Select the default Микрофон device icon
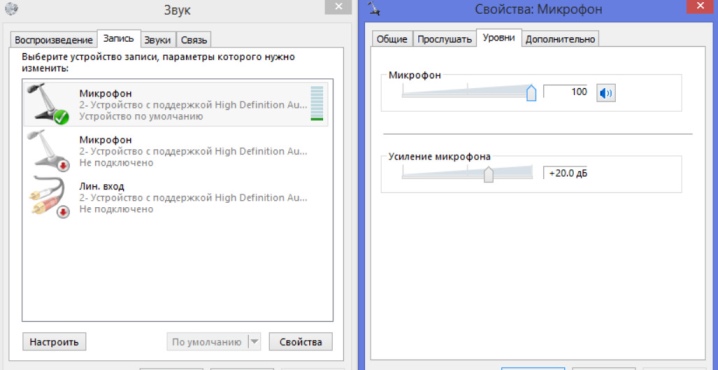This screenshot has height=370, width=718. [48, 104]
